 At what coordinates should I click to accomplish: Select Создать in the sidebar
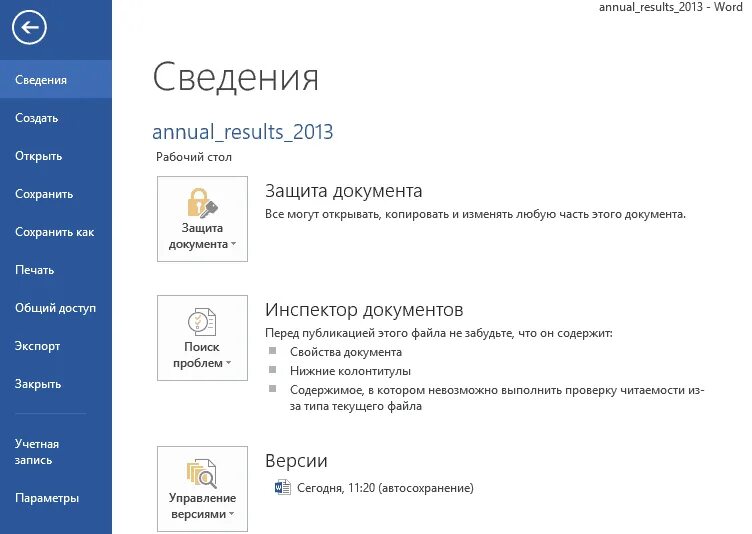click(56, 118)
